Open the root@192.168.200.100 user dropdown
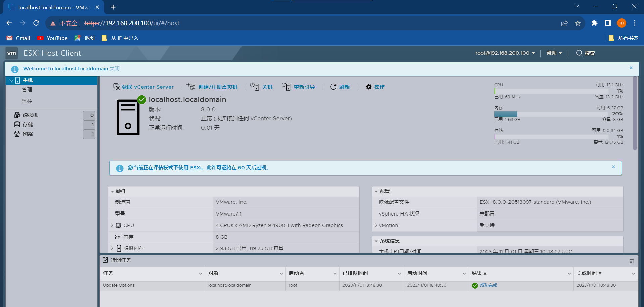The image size is (644, 307). click(505, 53)
